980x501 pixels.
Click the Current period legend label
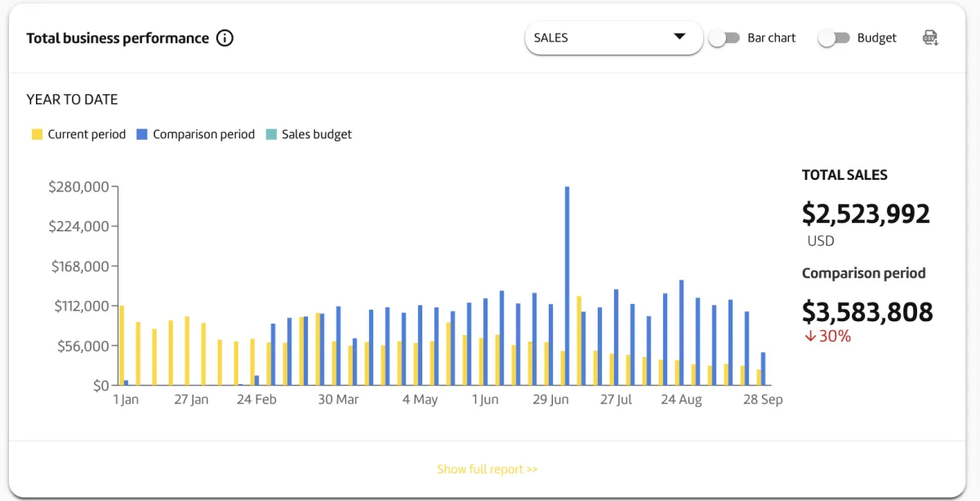(87, 134)
